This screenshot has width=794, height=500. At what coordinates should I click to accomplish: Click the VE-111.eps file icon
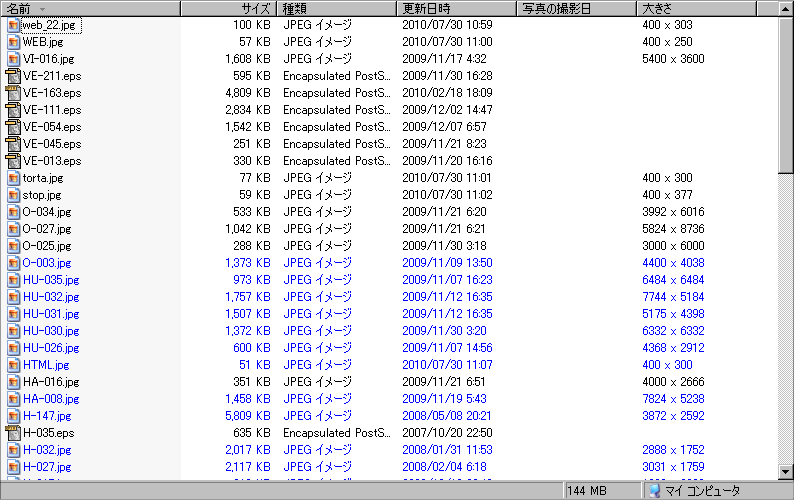click(x=13, y=110)
